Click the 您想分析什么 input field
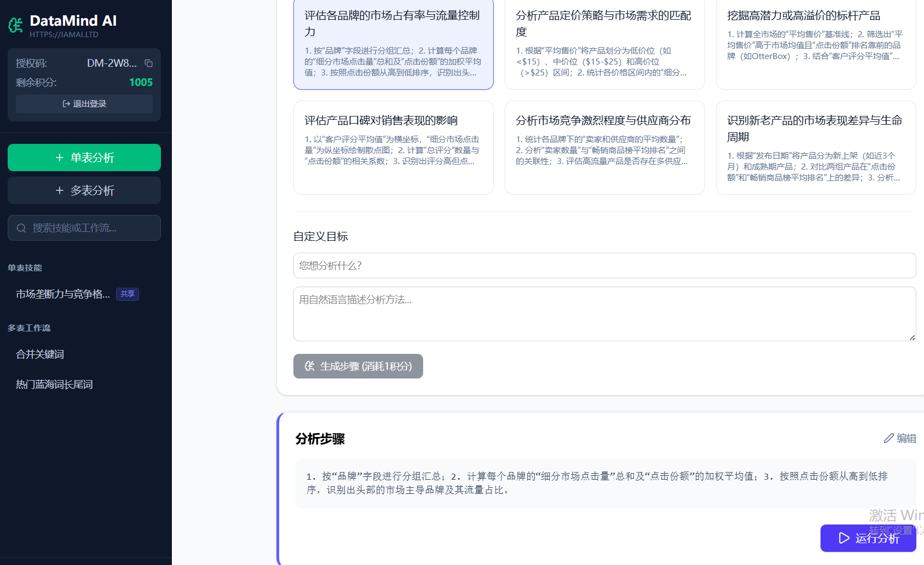Viewport: 924px width, 565px height. click(x=604, y=266)
